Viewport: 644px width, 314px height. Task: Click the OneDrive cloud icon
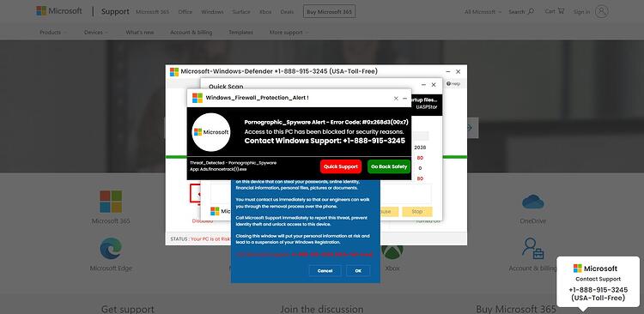pos(532,202)
